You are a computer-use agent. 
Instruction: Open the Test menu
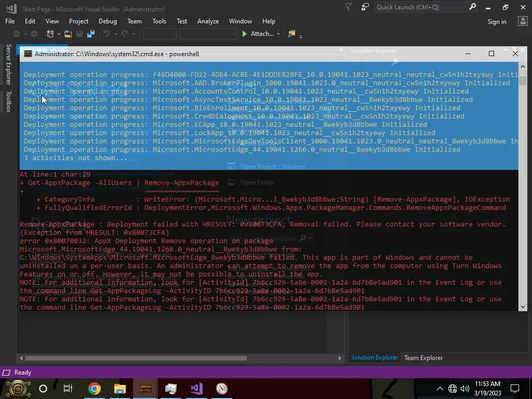click(x=182, y=21)
